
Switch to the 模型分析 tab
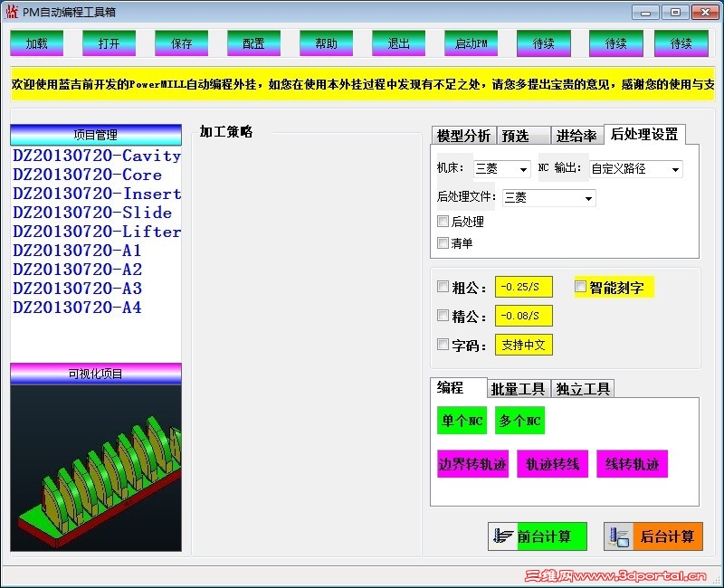point(463,136)
